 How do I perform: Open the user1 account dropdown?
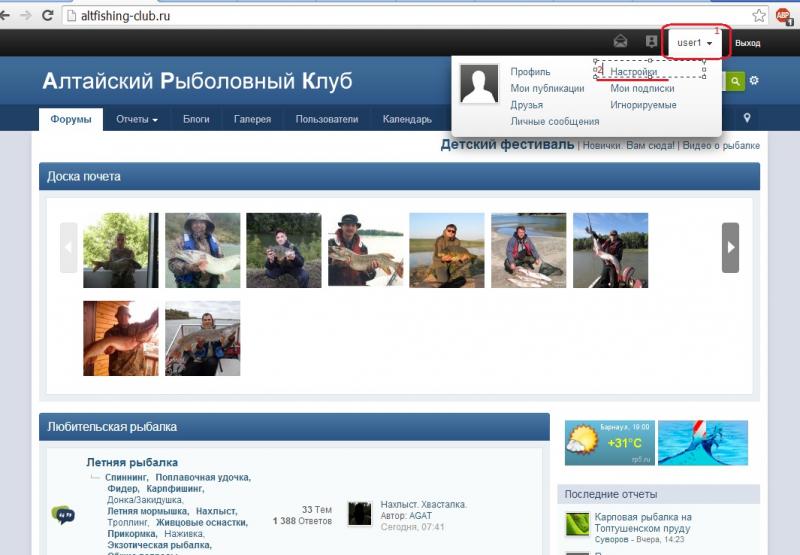[695, 43]
